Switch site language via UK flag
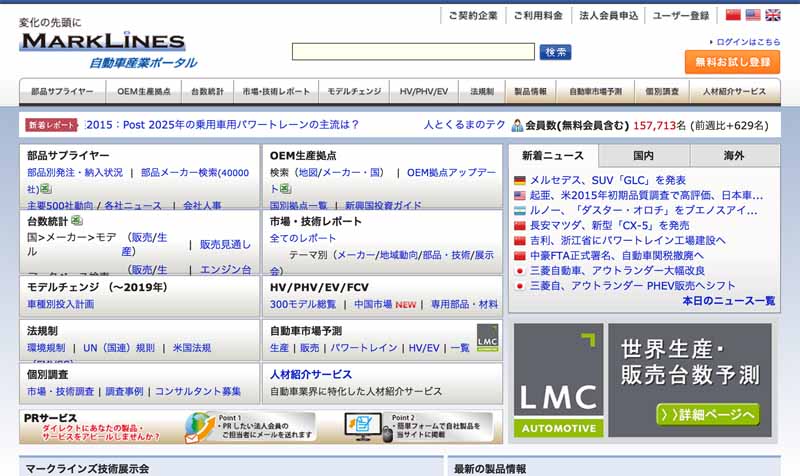800x476 pixels. tap(772, 15)
